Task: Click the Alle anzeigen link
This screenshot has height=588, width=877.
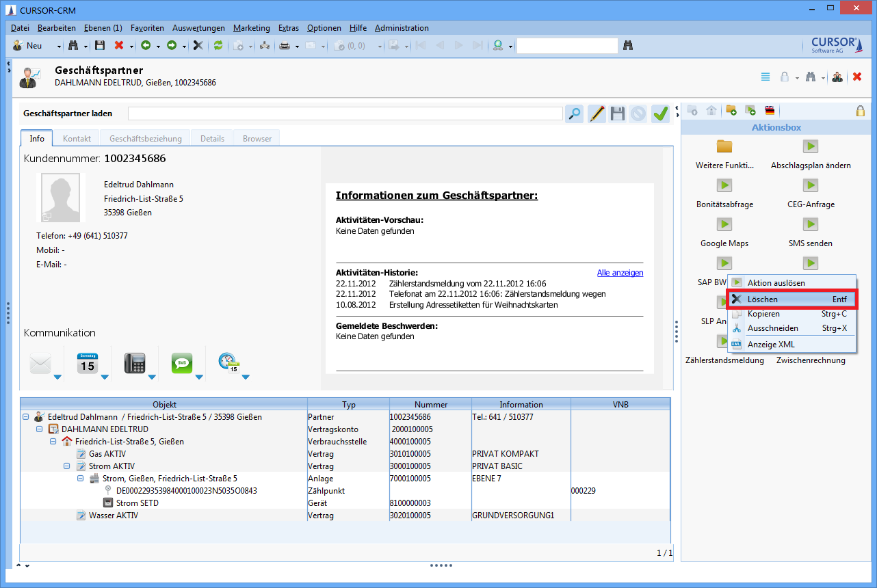Action: [x=620, y=273]
